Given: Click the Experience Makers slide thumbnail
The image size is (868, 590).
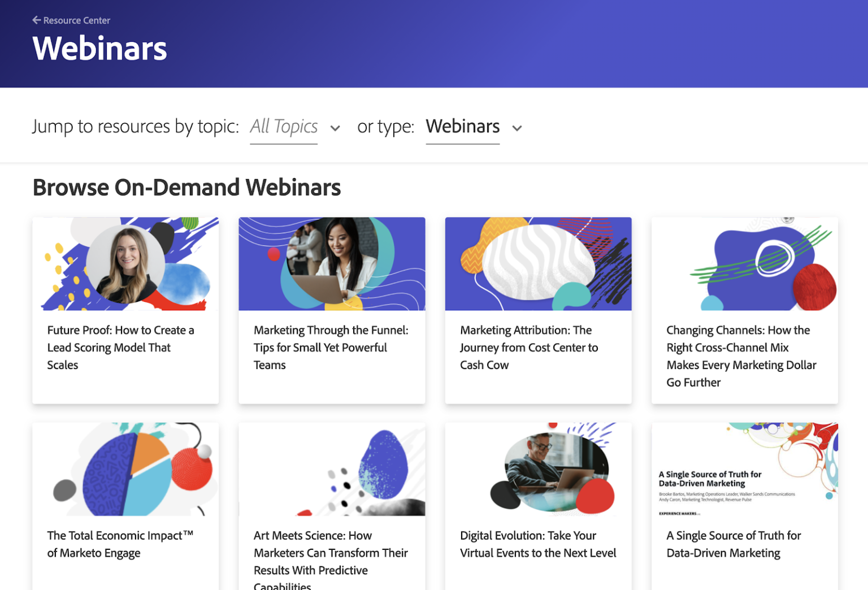Looking at the screenshot, I should point(744,469).
